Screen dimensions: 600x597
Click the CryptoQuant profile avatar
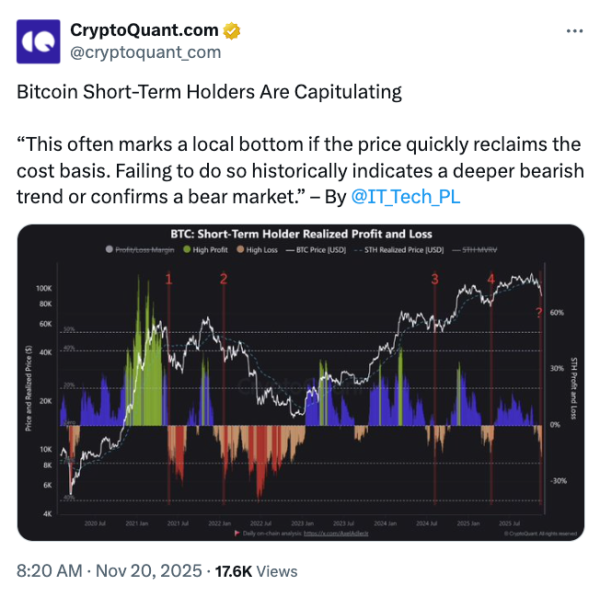click(x=39, y=43)
